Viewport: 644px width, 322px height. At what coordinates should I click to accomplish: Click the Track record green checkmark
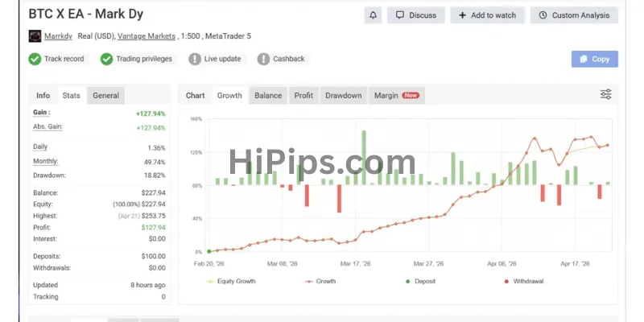[x=35, y=59]
